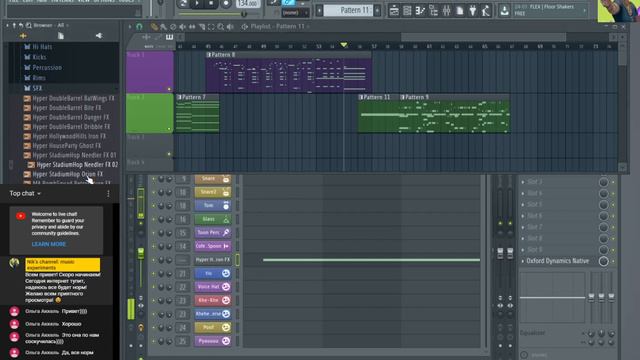
Task: Select the Khe-Khe channel button
Action: tap(213, 300)
